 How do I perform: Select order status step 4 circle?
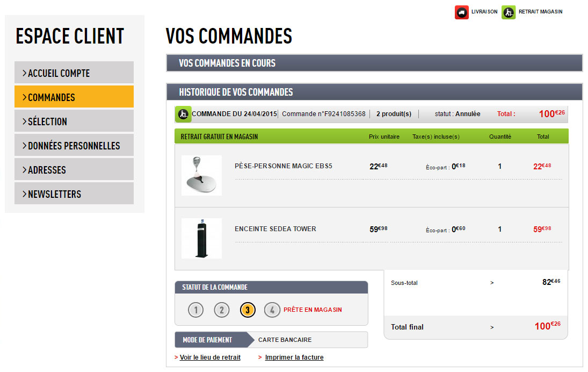272,310
